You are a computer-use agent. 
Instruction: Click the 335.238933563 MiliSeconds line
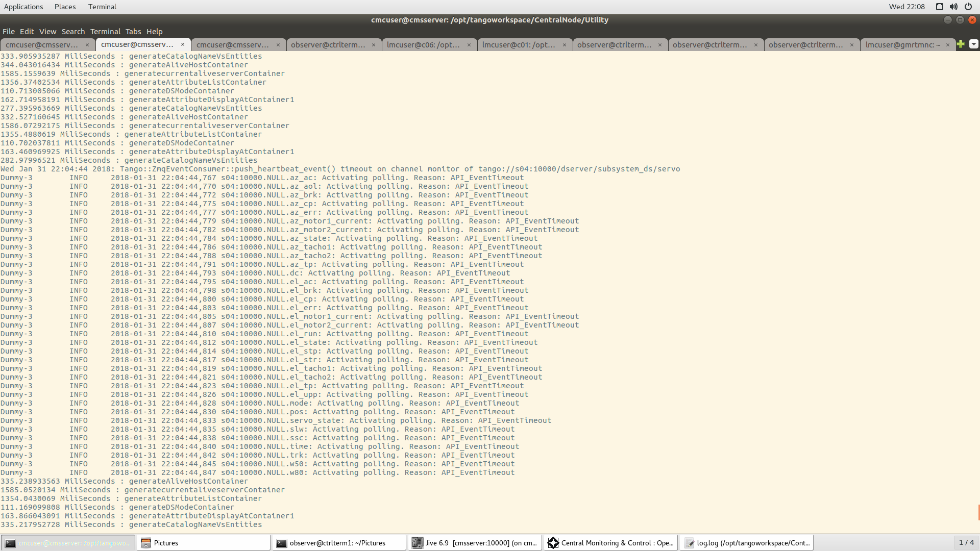tap(124, 481)
